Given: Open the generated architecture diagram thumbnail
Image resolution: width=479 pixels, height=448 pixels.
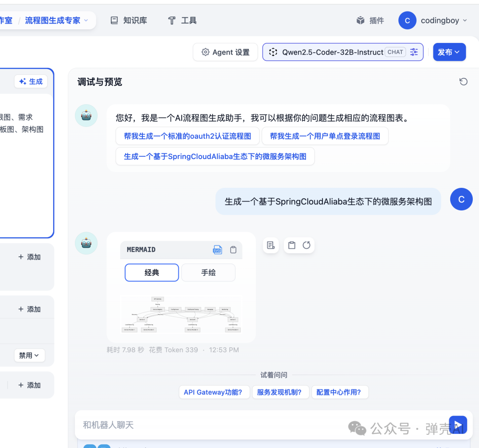Looking at the screenshot, I should click(181, 314).
